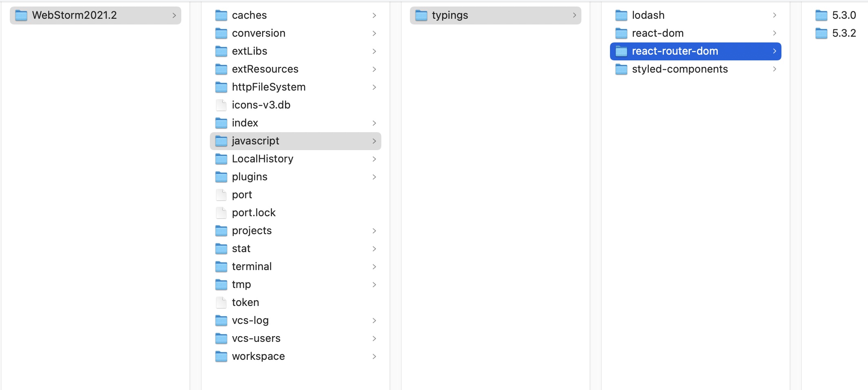Expand the react-dom folder chevron

[x=775, y=33]
